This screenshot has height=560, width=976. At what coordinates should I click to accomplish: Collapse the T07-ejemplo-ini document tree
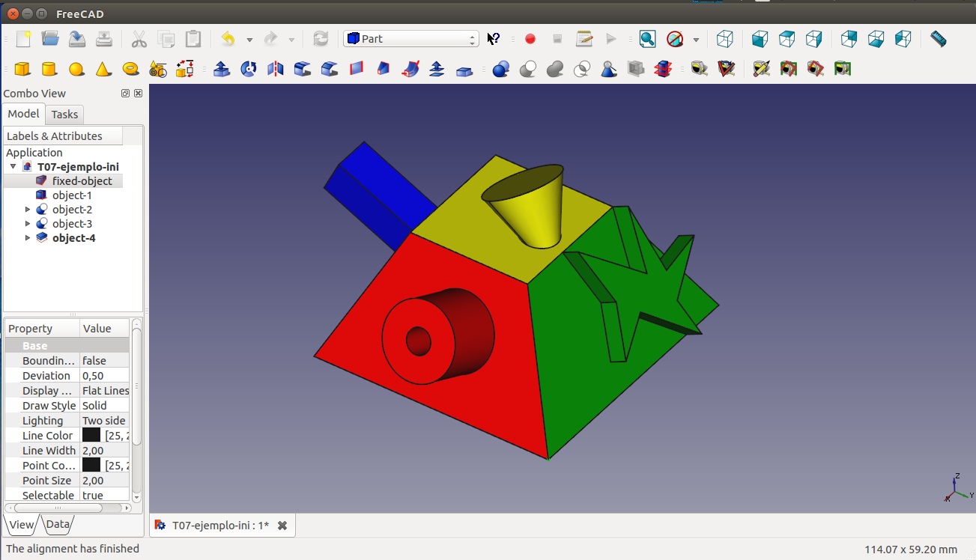click(13, 167)
